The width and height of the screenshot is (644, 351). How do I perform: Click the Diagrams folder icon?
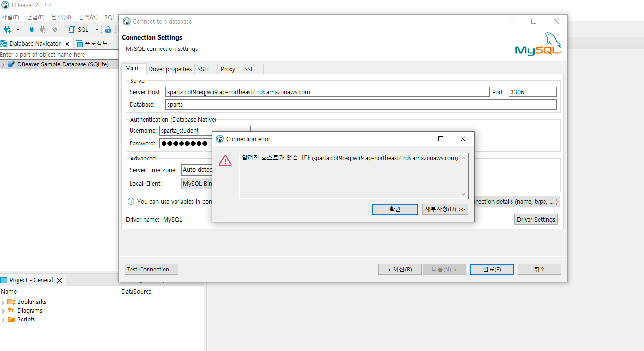pyautogui.click(x=11, y=310)
